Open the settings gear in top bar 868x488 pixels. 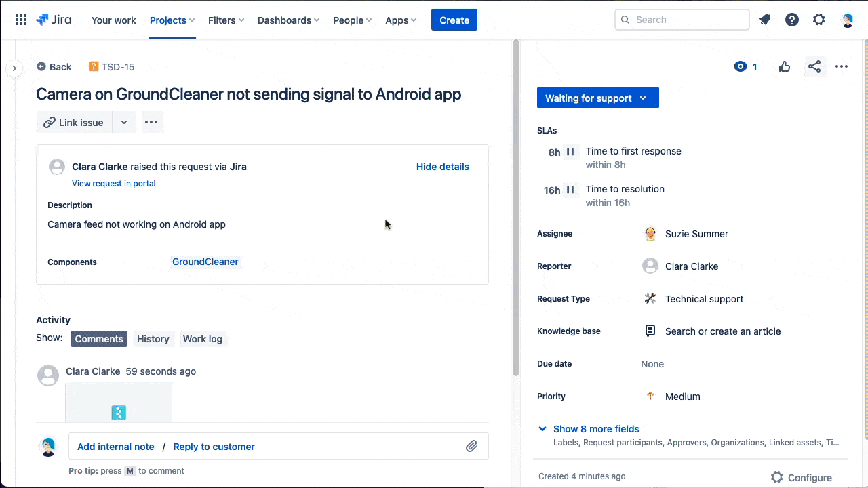tap(819, 20)
